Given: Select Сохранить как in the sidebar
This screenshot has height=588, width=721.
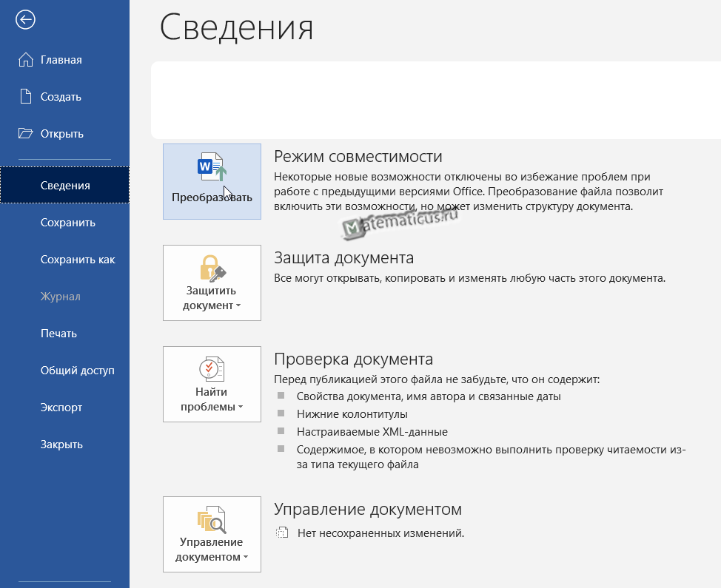Looking at the screenshot, I should (x=78, y=260).
